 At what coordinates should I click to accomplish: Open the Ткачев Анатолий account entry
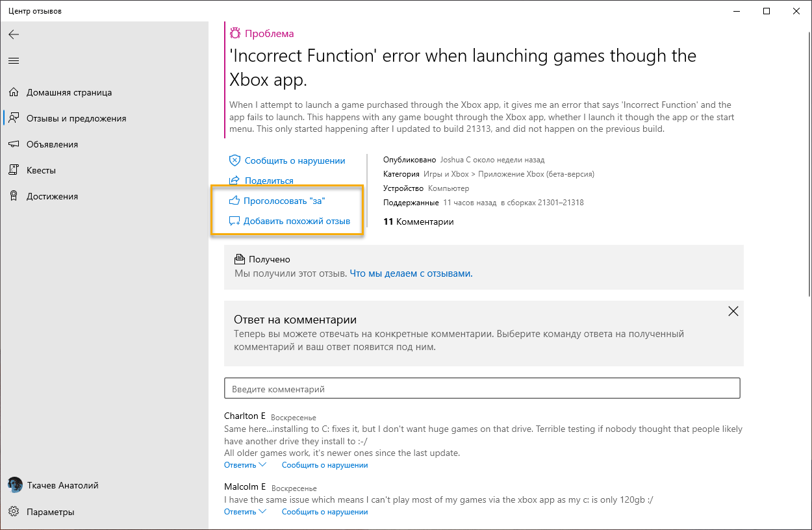point(62,485)
